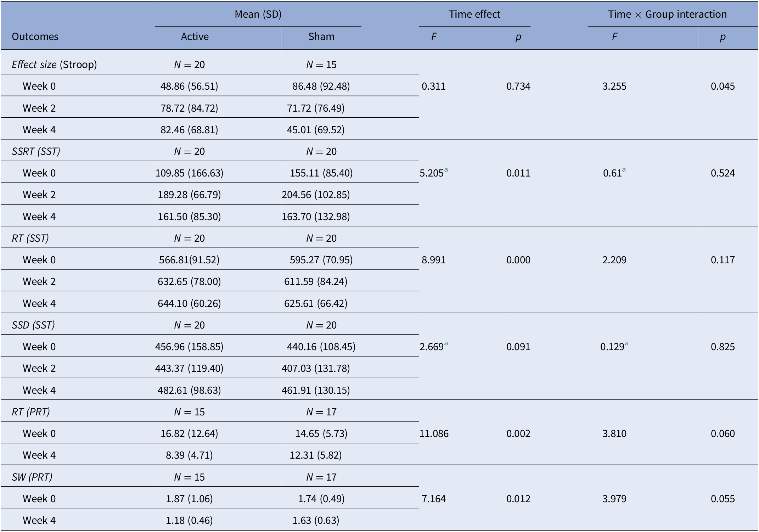Click the RT (SST) row label

[30, 238]
